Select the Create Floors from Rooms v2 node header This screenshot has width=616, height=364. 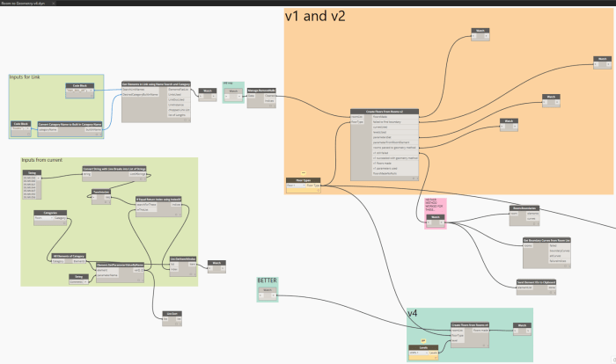(x=383, y=113)
